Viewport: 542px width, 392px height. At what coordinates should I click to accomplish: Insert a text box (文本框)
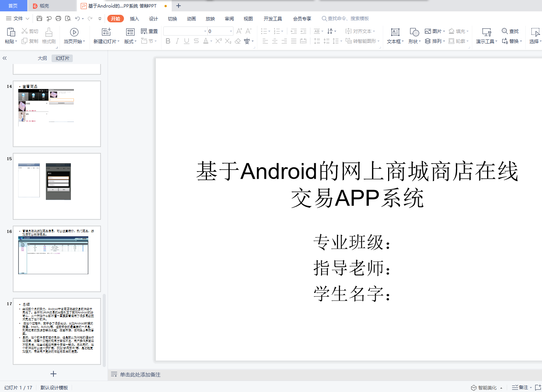[x=395, y=32]
